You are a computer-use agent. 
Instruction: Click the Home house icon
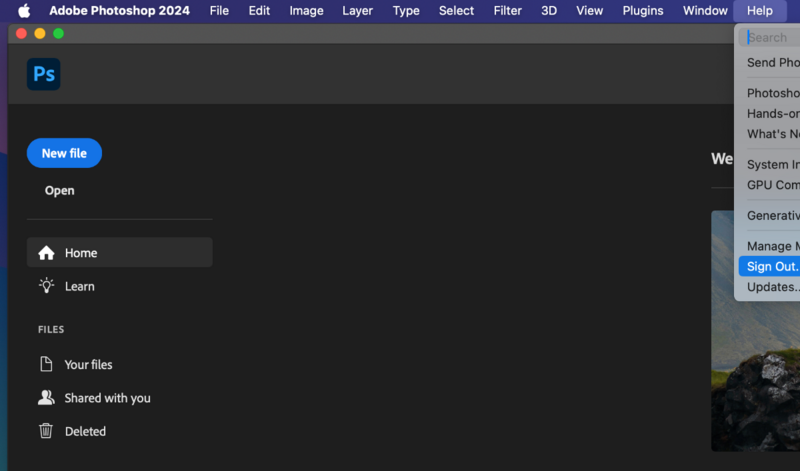point(46,253)
